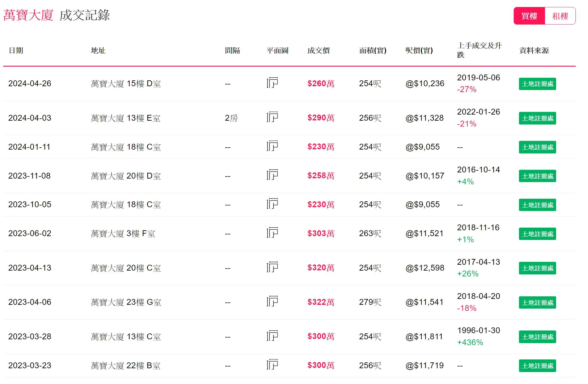This screenshot has width=588, height=384.
Task: Open address 萬寶大廈 3樓 F室
Action: pyautogui.click(x=123, y=233)
